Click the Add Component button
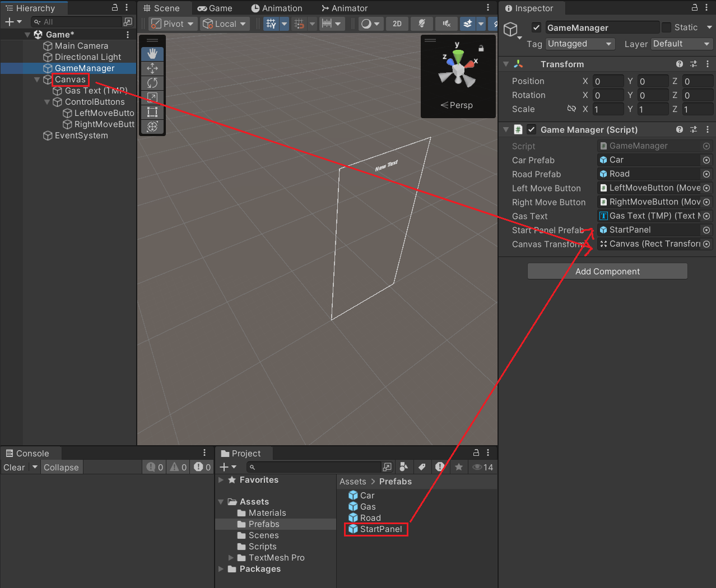Screen dimensions: 716x588 point(607,272)
